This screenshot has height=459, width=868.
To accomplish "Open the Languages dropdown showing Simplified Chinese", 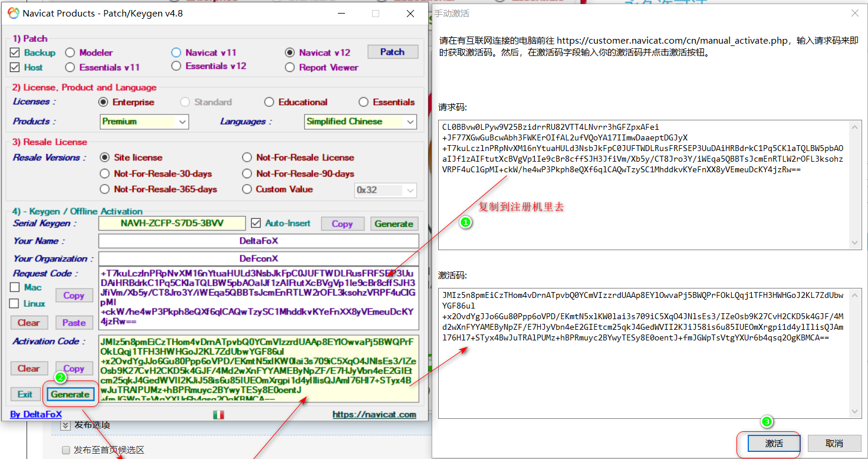I will click(360, 122).
